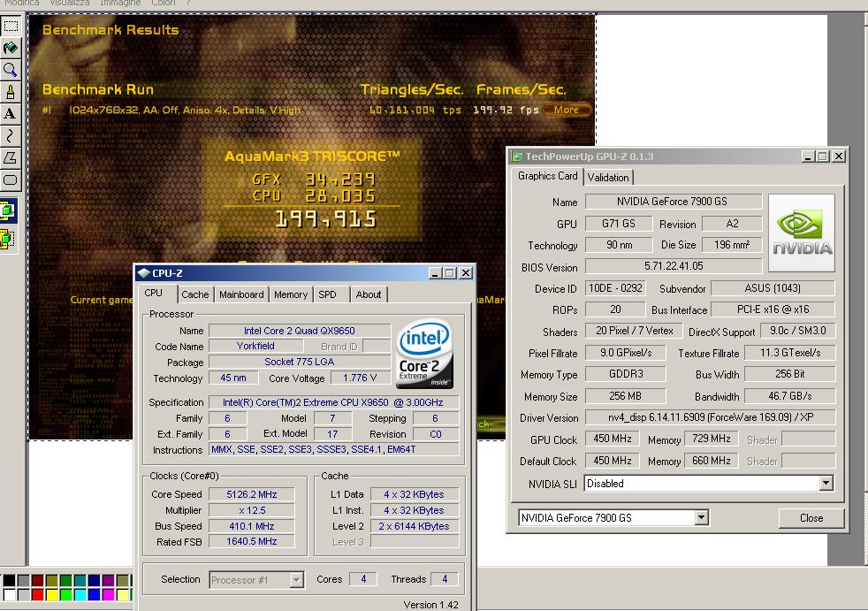Click the Intel Core 2 Extreme logo
This screenshot has width=868, height=611.
tap(424, 354)
